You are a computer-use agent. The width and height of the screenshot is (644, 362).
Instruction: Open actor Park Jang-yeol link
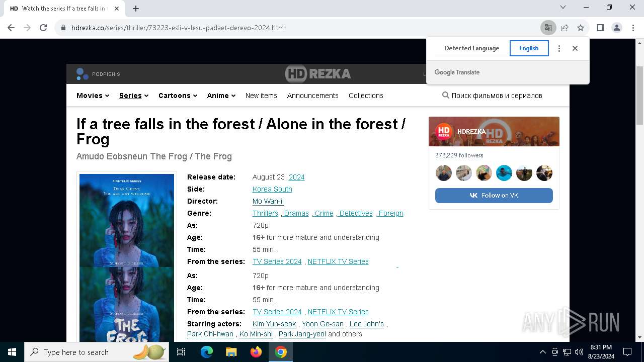point(302,334)
